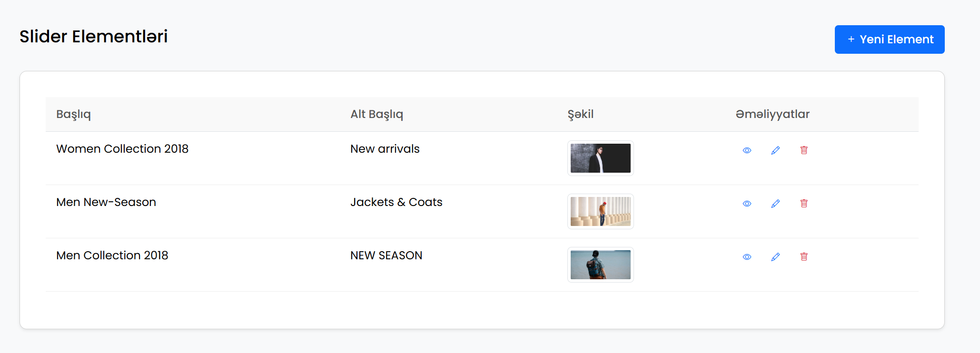Click the Əməliyyatlar column header

772,114
